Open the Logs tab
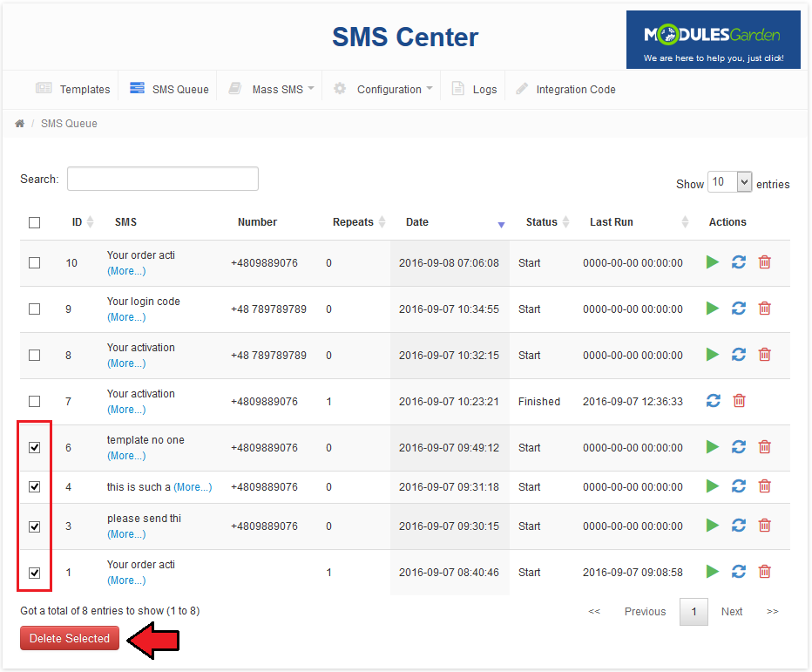The width and height of the screenshot is (812, 672). [474, 89]
